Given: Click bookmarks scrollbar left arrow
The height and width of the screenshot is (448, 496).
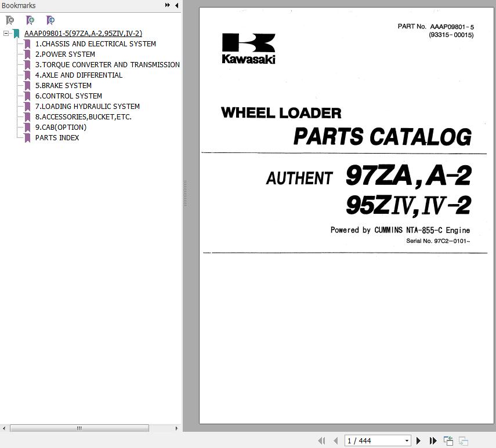Looking at the screenshot, I should click(4, 428).
